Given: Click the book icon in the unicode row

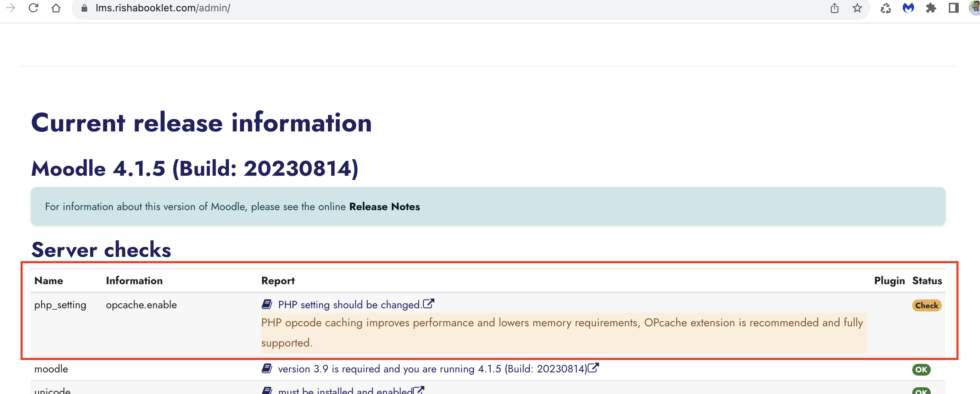Looking at the screenshot, I should tap(267, 390).
